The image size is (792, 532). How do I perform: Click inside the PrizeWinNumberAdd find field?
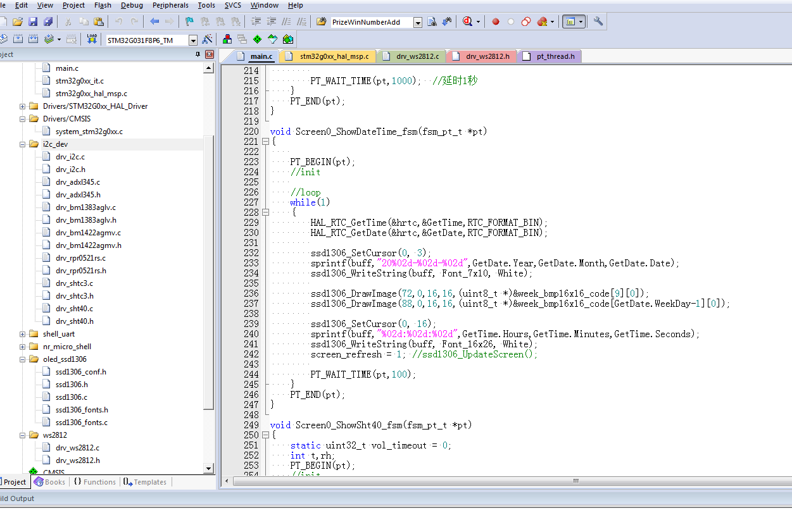(x=372, y=22)
